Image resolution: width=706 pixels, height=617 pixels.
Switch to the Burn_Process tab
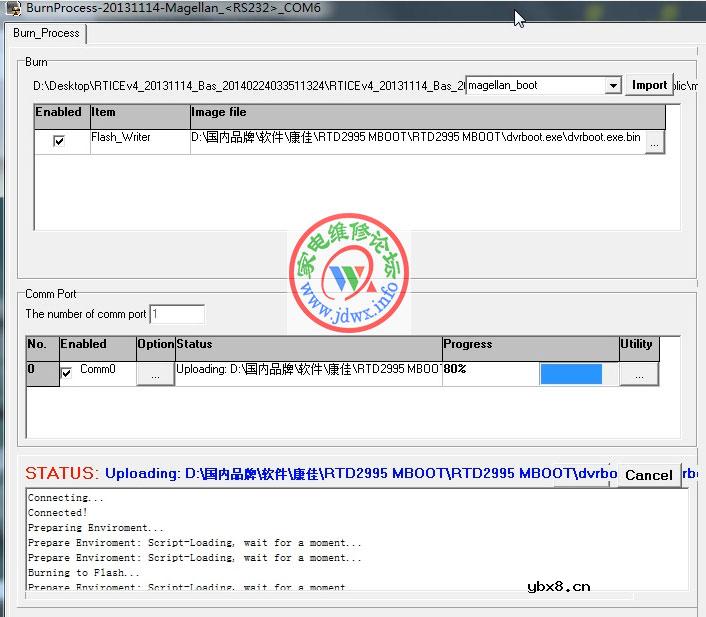[x=46, y=33]
